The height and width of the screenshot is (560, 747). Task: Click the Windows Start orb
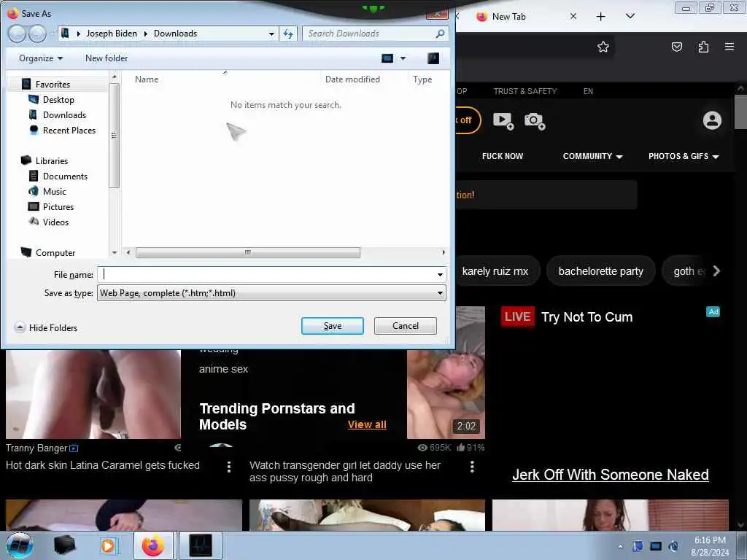pos(19,545)
